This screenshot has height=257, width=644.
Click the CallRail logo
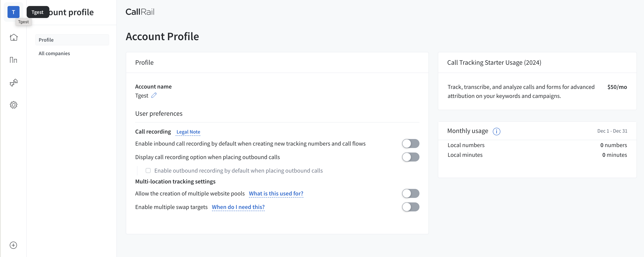[x=140, y=12]
